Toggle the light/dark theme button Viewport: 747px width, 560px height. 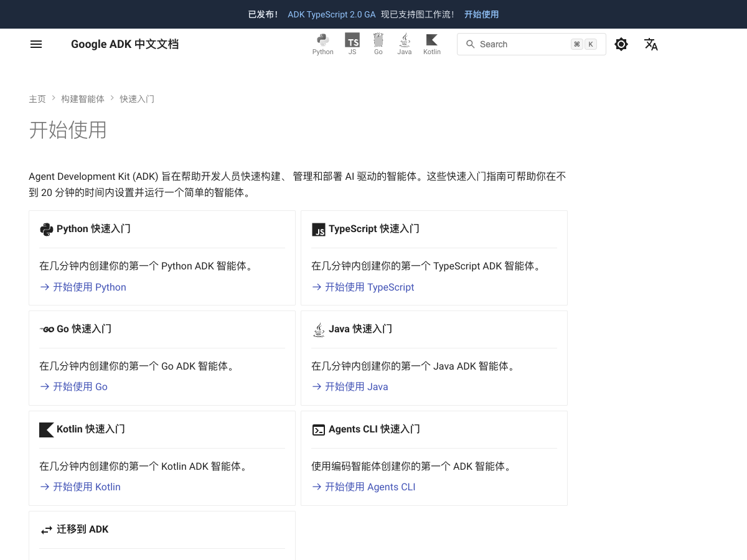(621, 44)
